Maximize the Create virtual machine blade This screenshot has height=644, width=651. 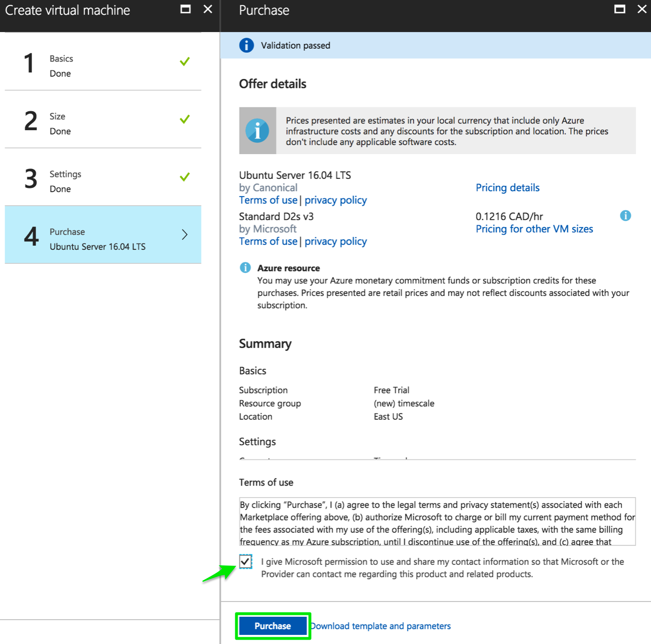pyautogui.click(x=186, y=9)
